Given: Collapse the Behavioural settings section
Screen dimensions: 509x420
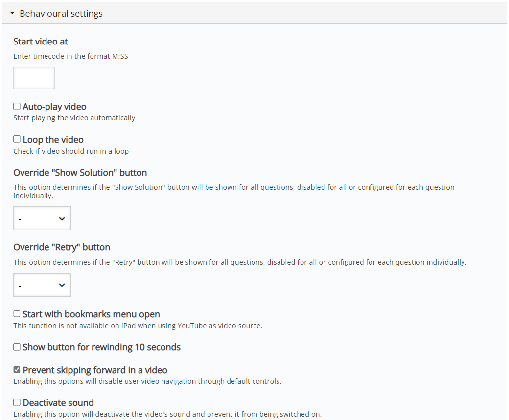Looking at the screenshot, I should click(254, 13).
